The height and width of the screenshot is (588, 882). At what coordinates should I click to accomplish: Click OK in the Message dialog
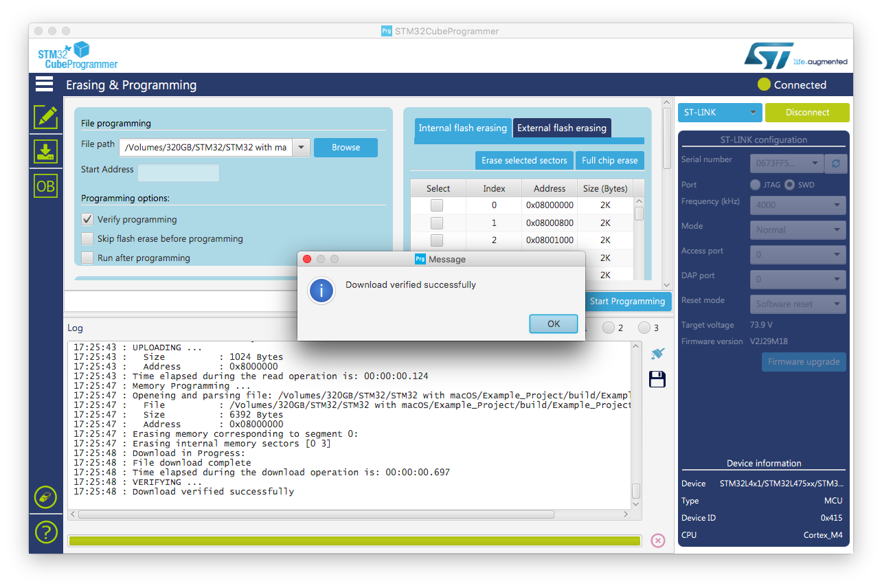pos(554,324)
